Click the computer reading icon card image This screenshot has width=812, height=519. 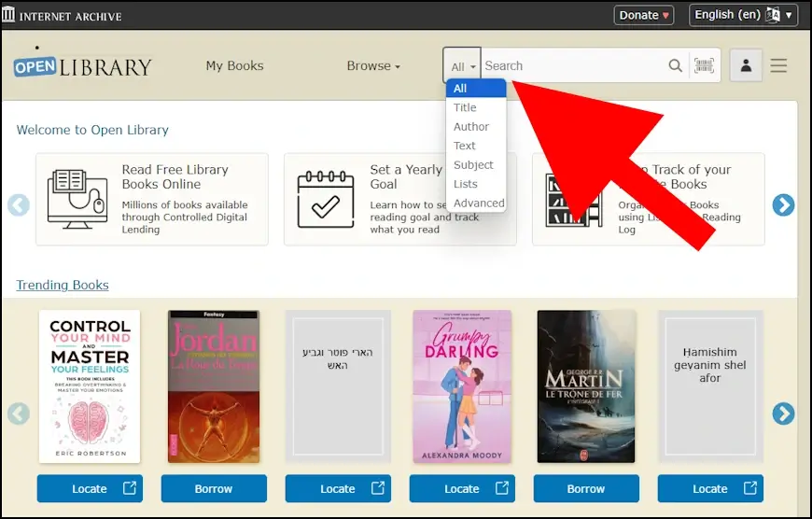[77, 199]
